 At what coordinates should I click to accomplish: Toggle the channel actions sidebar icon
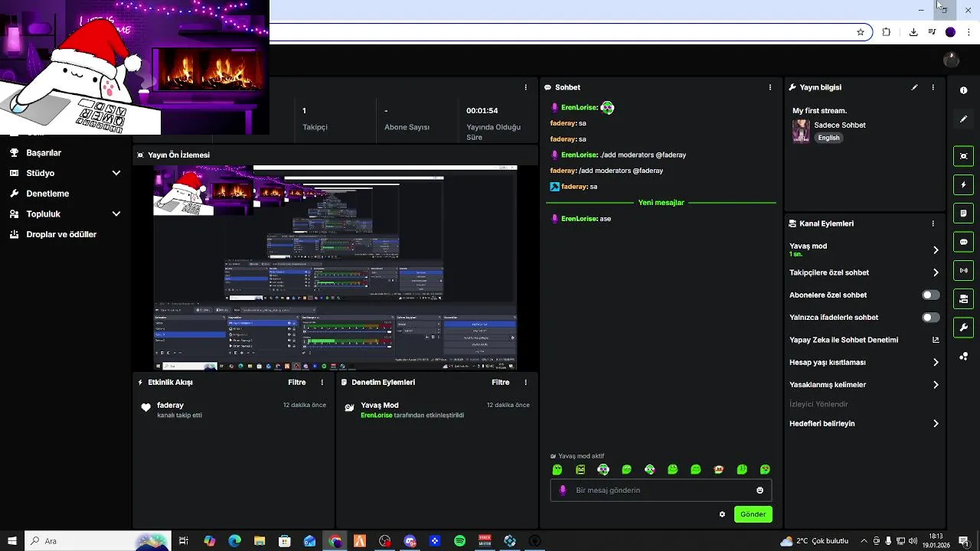click(x=963, y=298)
